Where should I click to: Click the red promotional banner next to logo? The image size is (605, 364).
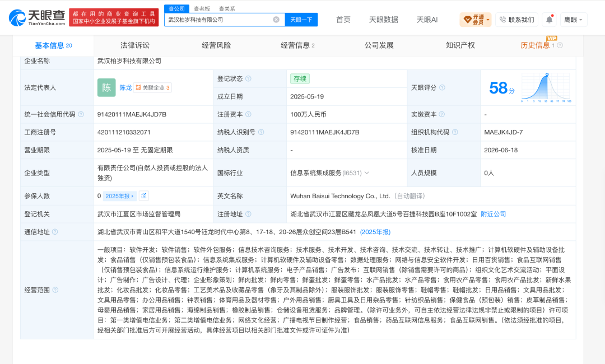[x=114, y=18]
